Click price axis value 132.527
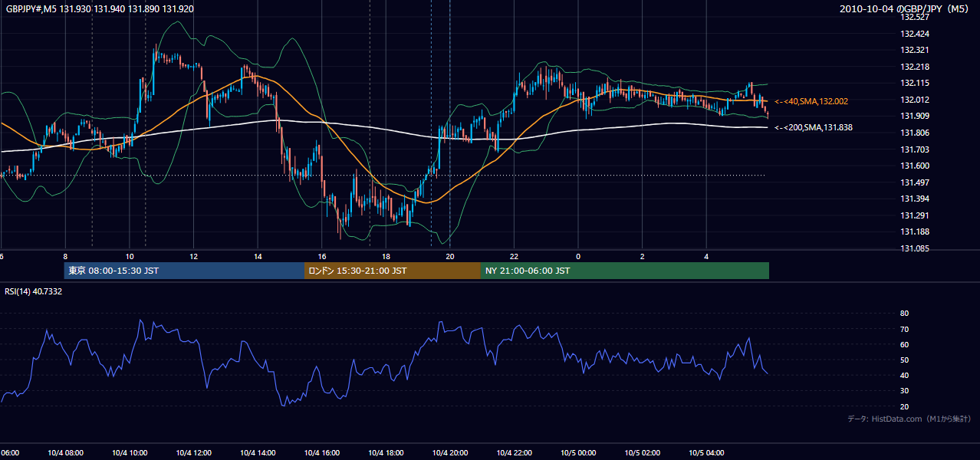The image size is (980, 460). 914,17
